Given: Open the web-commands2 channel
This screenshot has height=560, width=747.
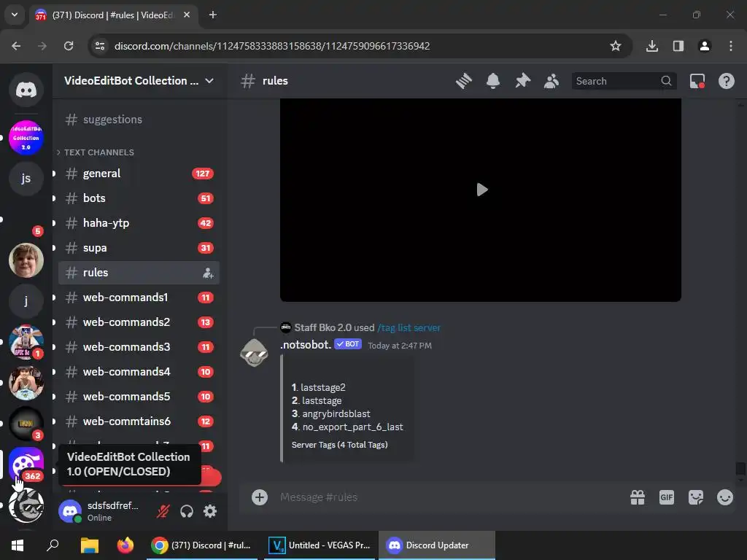Looking at the screenshot, I should tap(139, 322).
